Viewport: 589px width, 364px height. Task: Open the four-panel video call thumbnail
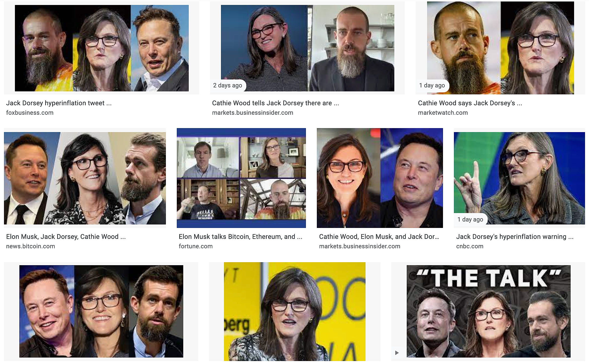(x=241, y=178)
